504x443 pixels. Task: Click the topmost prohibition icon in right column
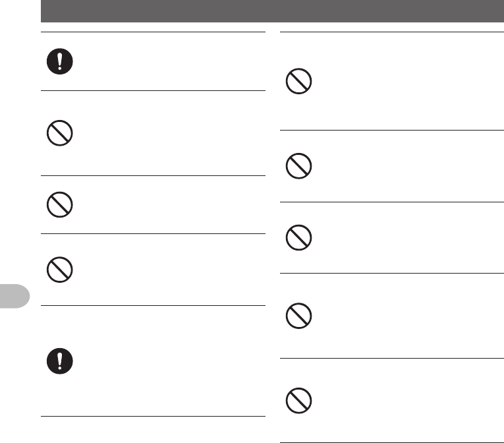pos(298,81)
